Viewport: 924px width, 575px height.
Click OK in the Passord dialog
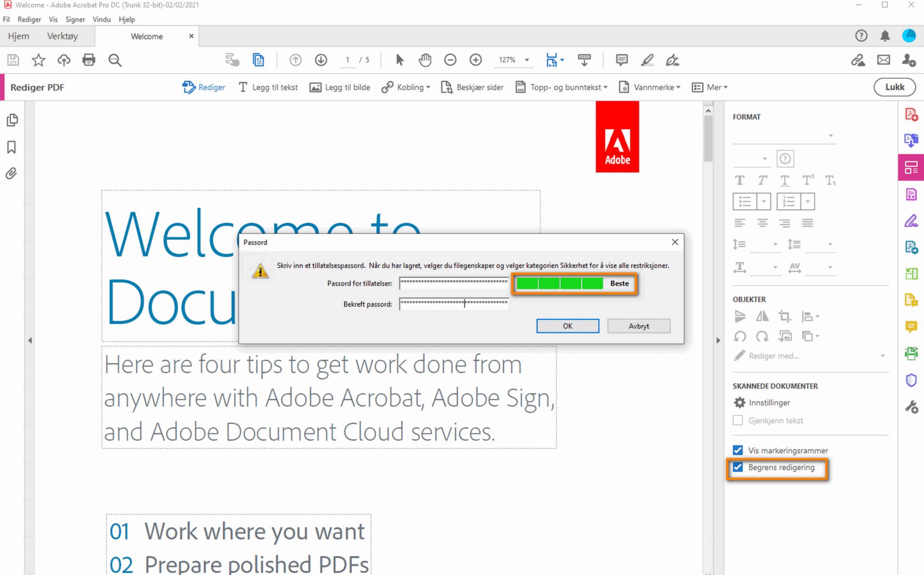pyautogui.click(x=567, y=326)
